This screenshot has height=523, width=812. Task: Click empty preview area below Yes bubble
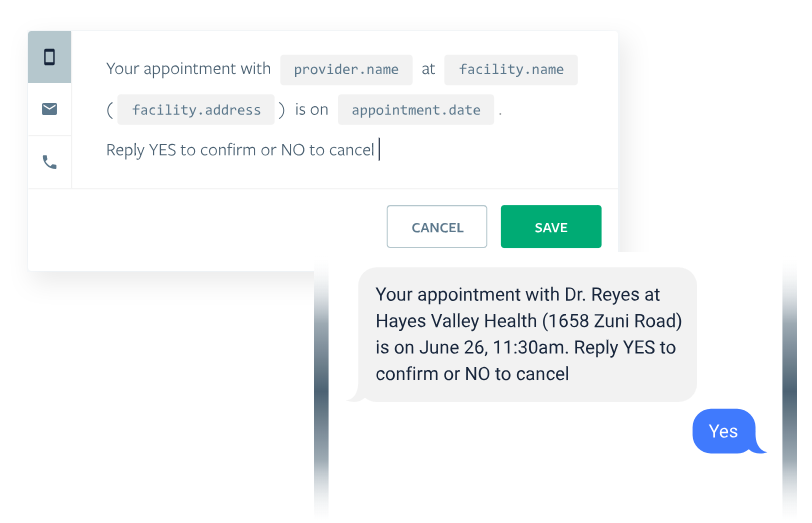pos(555,487)
